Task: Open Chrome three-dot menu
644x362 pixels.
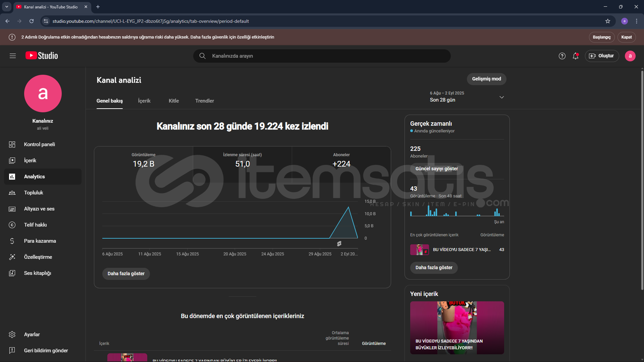Action: tap(637, 21)
